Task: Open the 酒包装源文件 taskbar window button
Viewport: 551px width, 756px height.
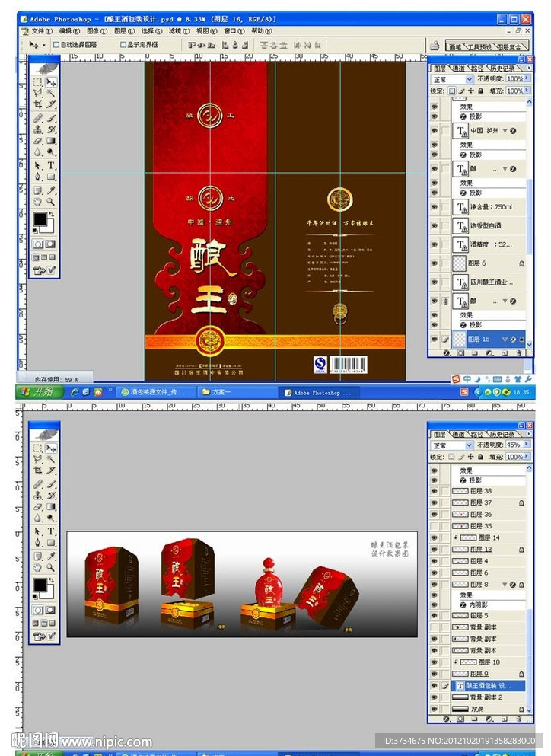Action: [x=157, y=392]
